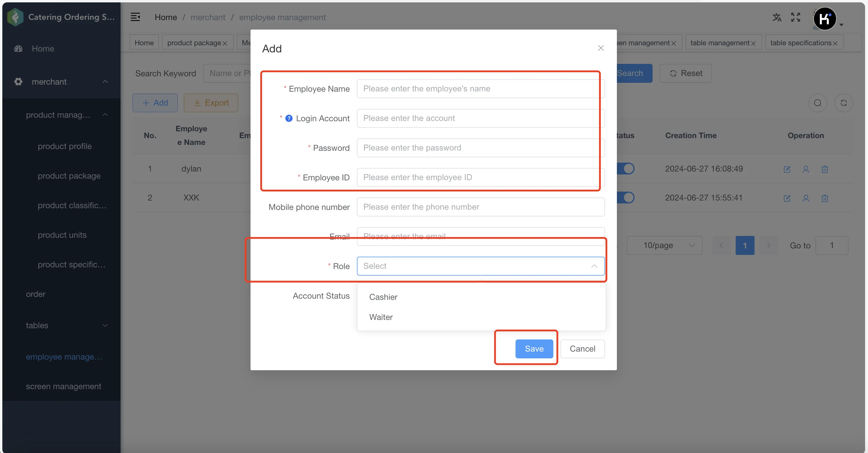
Task: Focus the Mobile phone number field
Action: click(480, 207)
